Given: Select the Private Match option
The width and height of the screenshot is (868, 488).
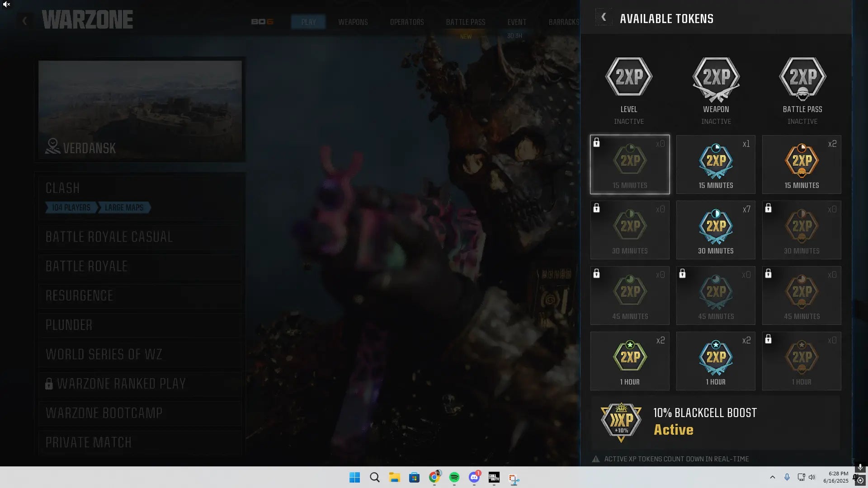Looking at the screenshot, I should 140,442.
